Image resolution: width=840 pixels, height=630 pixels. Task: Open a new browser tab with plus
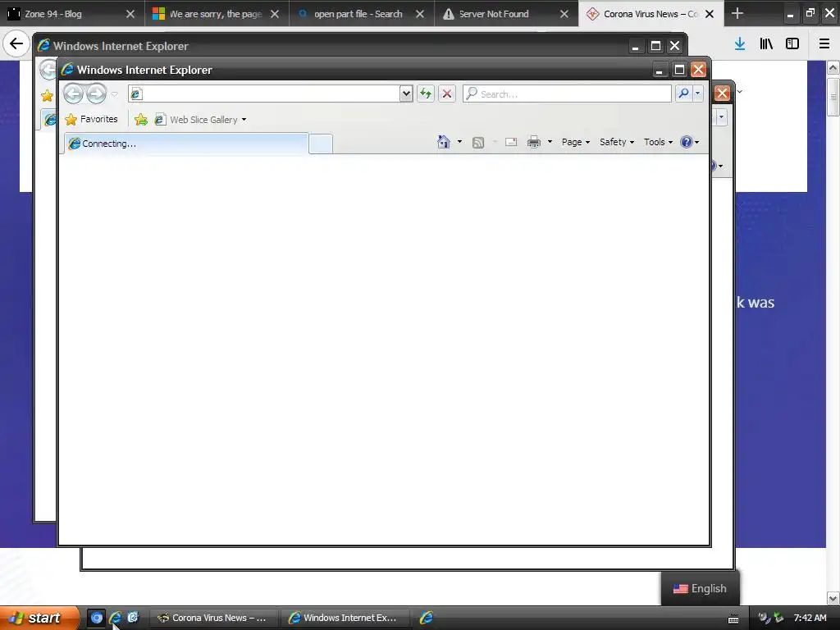[x=737, y=13]
